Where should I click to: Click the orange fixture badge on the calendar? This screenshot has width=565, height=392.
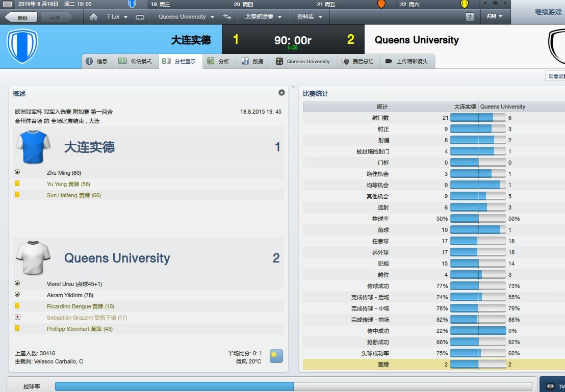pos(381,4)
